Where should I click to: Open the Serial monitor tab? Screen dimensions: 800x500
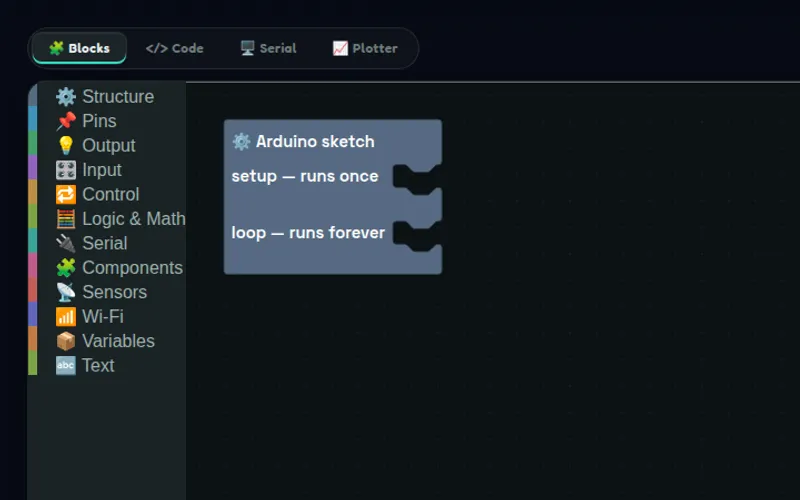[x=268, y=48]
